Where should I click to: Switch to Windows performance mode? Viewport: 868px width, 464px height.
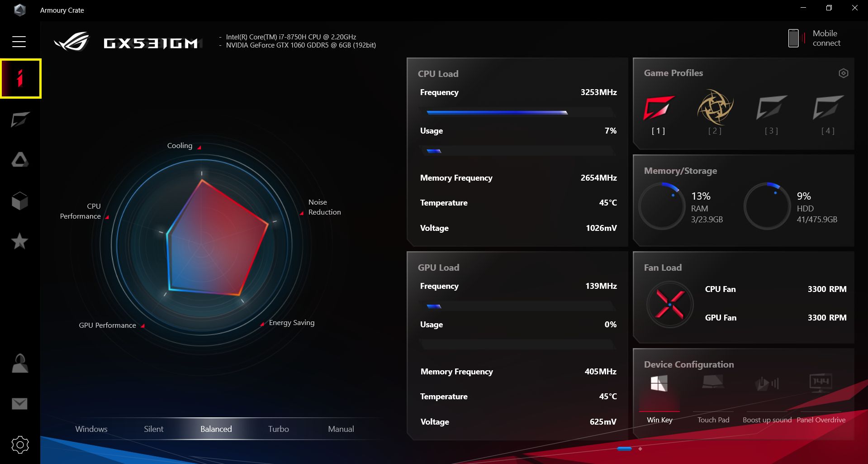click(91, 429)
